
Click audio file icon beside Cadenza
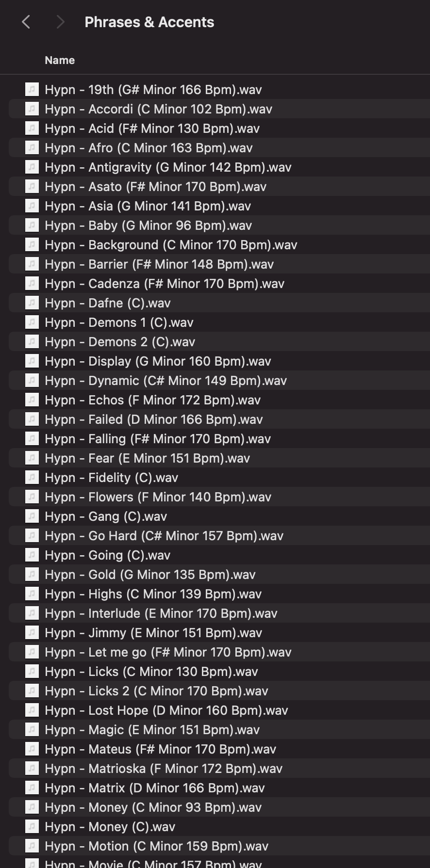tap(32, 284)
